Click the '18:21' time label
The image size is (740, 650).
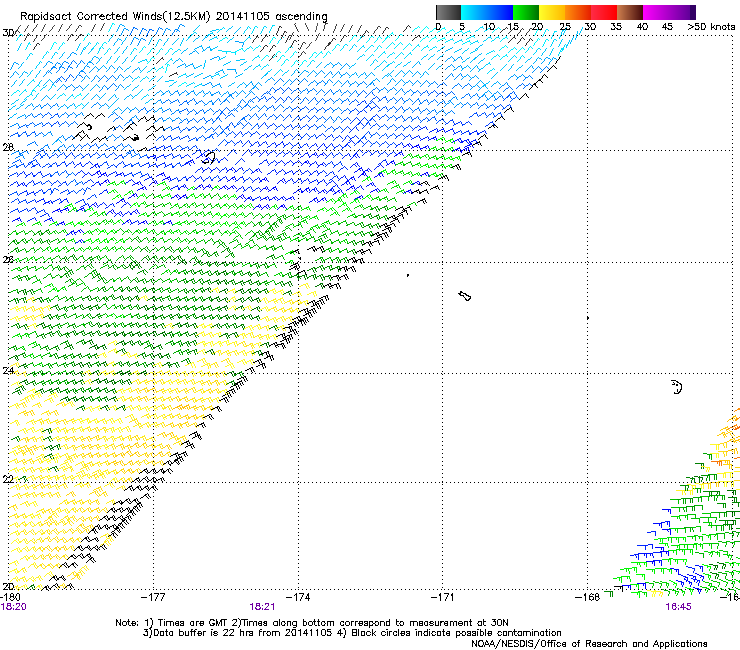(x=262, y=607)
